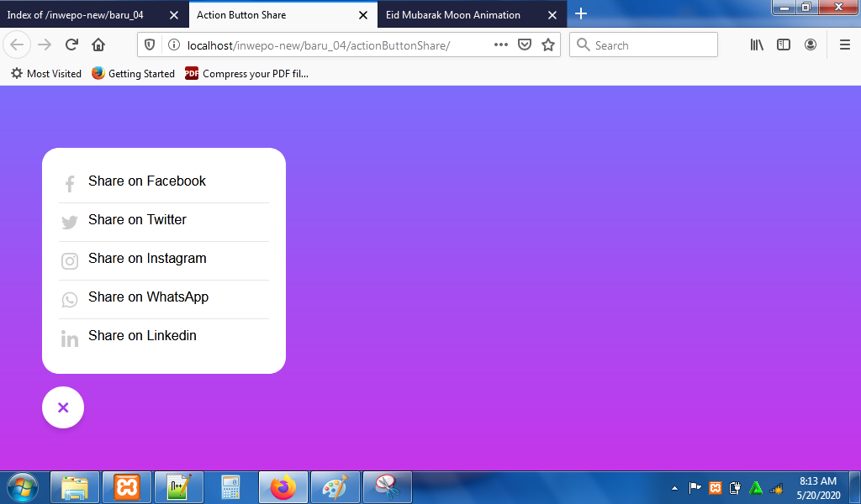Show hidden system tray icons
Image resolution: width=861 pixels, height=504 pixels.
click(675, 487)
